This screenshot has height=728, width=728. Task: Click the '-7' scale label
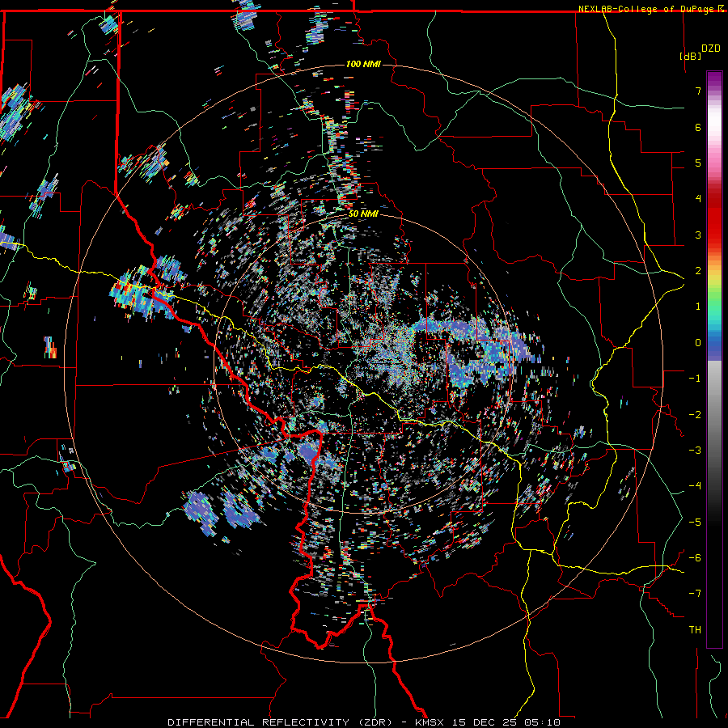(x=695, y=594)
